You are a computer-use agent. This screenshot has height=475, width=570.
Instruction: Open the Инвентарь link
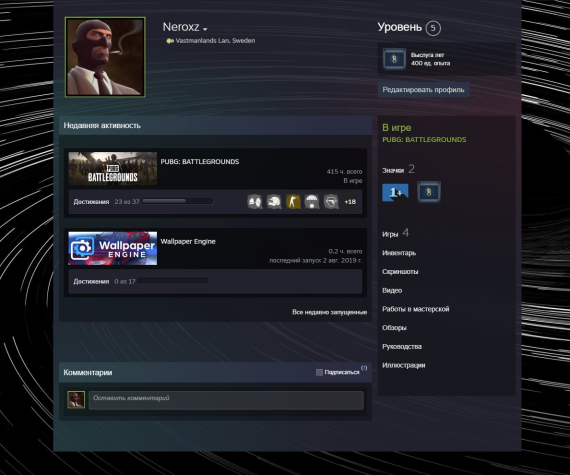pos(399,253)
